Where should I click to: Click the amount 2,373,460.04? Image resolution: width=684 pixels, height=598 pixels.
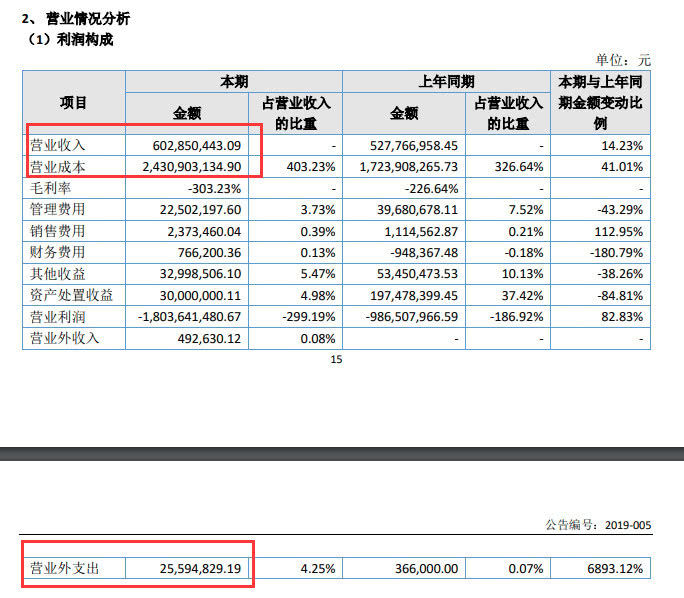click(x=204, y=231)
